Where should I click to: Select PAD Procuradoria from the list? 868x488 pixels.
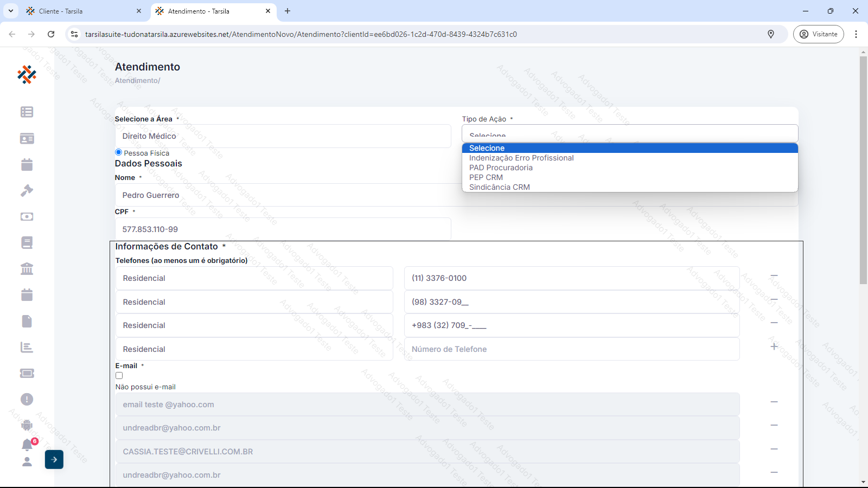[501, 168]
